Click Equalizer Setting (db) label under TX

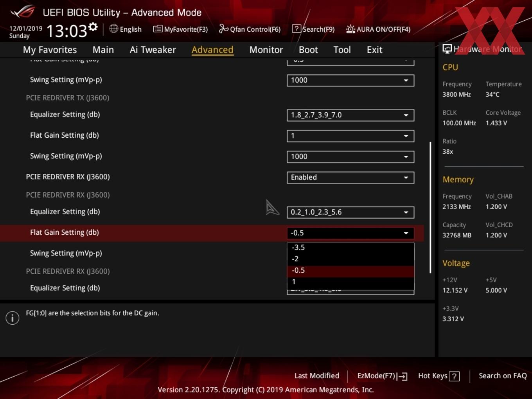coord(65,114)
